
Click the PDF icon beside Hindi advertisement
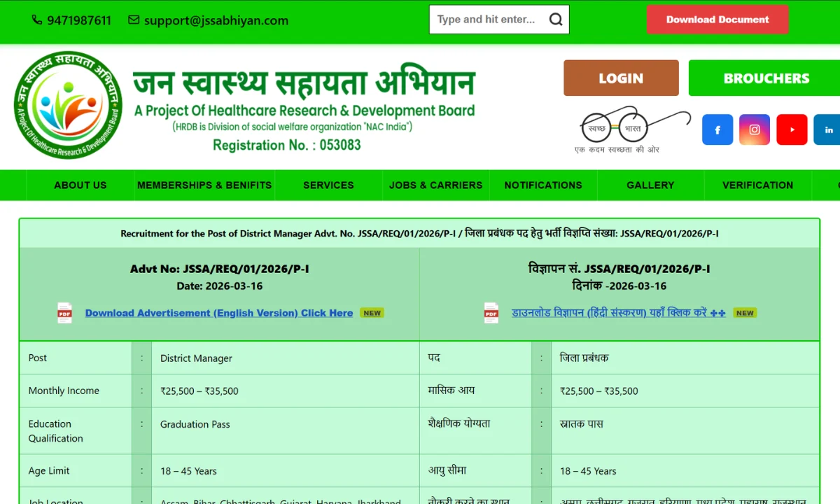pyautogui.click(x=491, y=313)
